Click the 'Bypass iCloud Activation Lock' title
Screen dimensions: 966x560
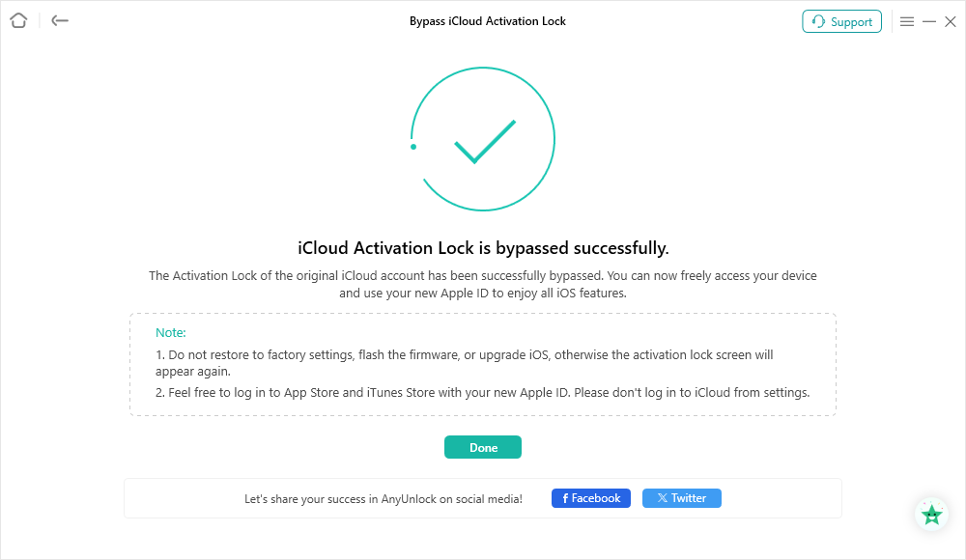[487, 21]
